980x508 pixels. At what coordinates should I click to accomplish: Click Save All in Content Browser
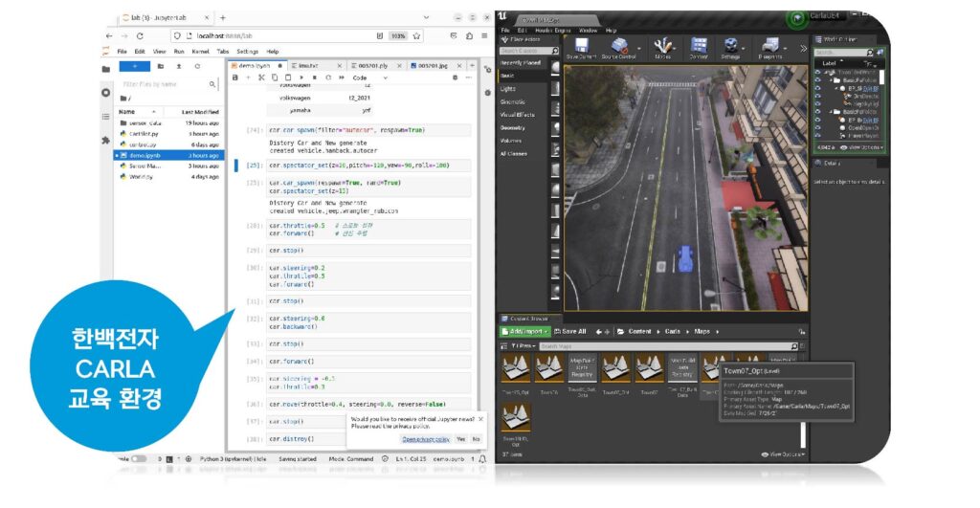pyautogui.click(x=569, y=331)
